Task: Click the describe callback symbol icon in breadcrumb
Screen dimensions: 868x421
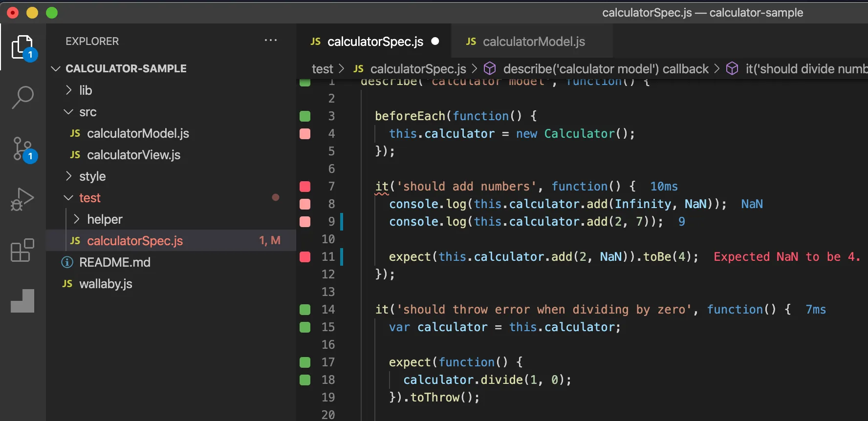Action: coord(490,68)
